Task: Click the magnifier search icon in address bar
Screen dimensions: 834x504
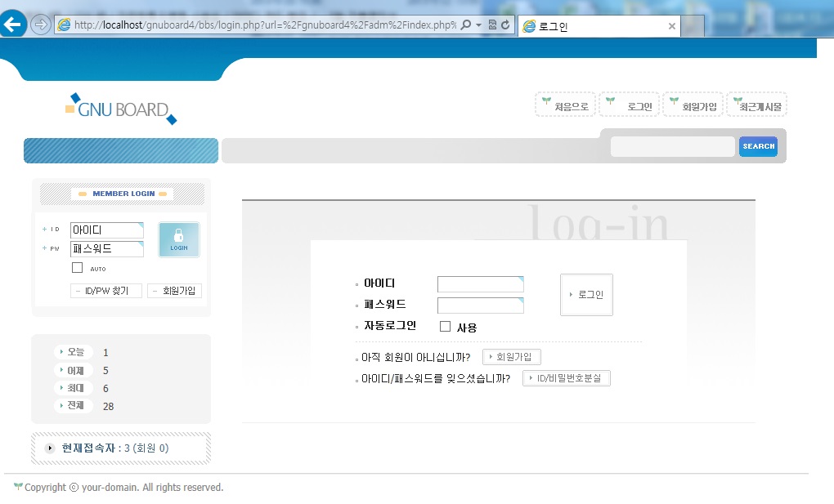Action: click(x=466, y=25)
